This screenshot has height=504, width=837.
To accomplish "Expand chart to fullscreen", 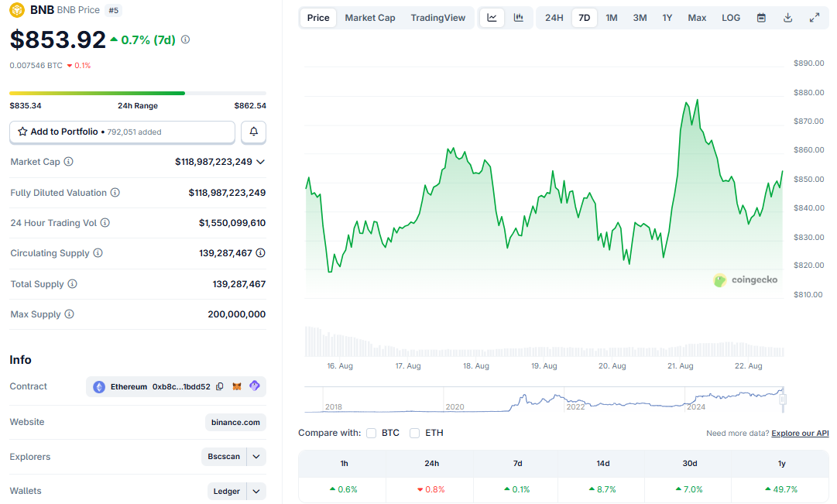I will pos(815,18).
